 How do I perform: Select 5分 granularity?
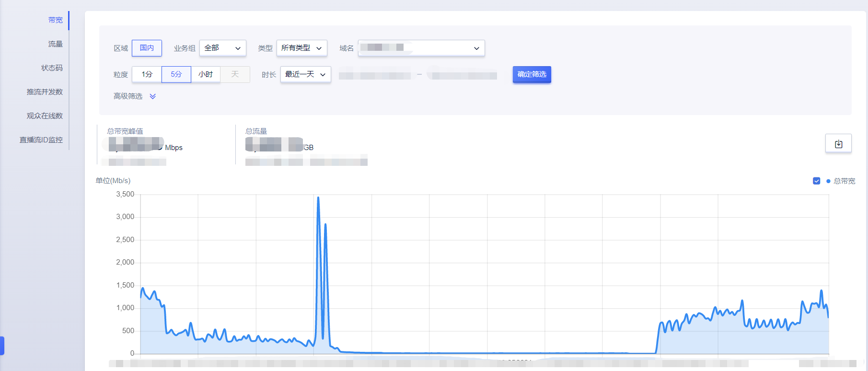tap(176, 74)
